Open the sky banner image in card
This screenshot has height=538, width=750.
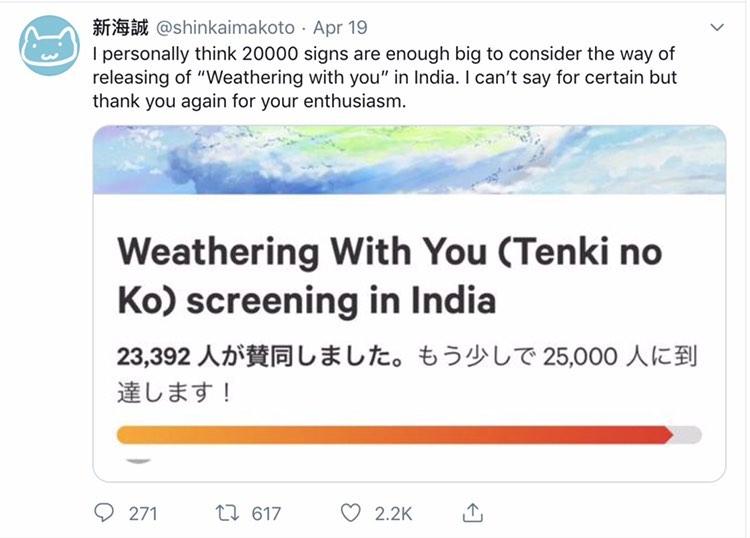(x=409, y=160)
